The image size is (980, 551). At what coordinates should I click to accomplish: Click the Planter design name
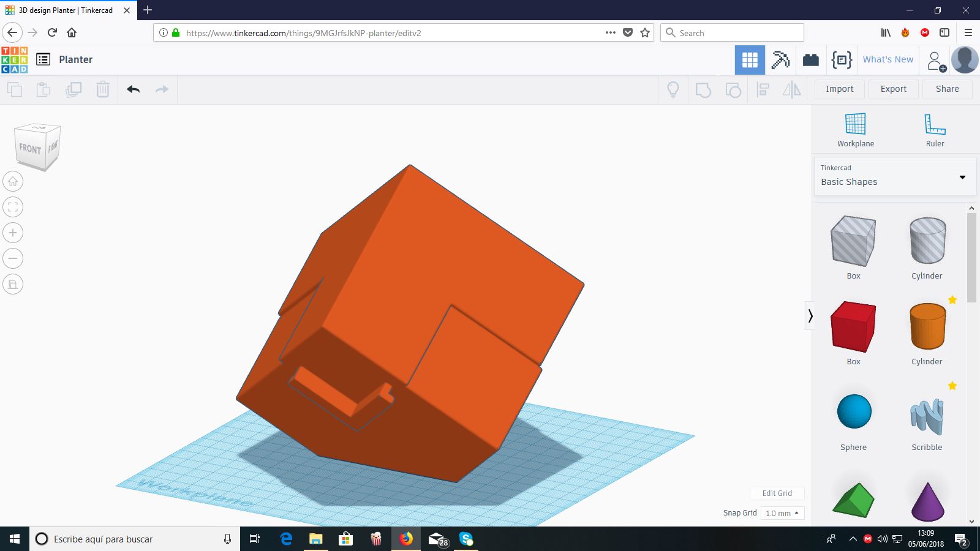[x=76, y=59]
